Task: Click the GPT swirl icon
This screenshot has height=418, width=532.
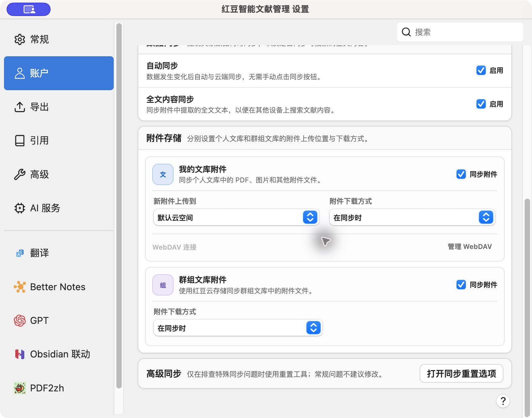Action: [20, 320]
